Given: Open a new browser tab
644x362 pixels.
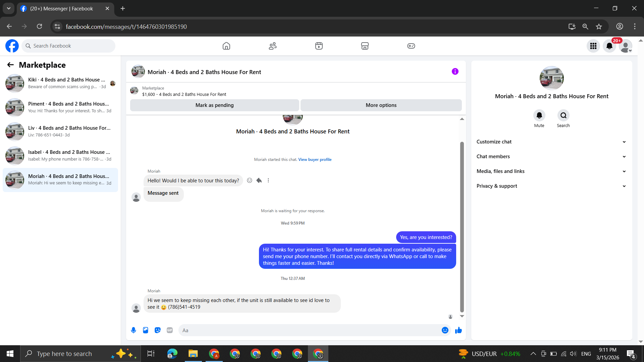Looking at the screenshot, I should pos(123,8).
